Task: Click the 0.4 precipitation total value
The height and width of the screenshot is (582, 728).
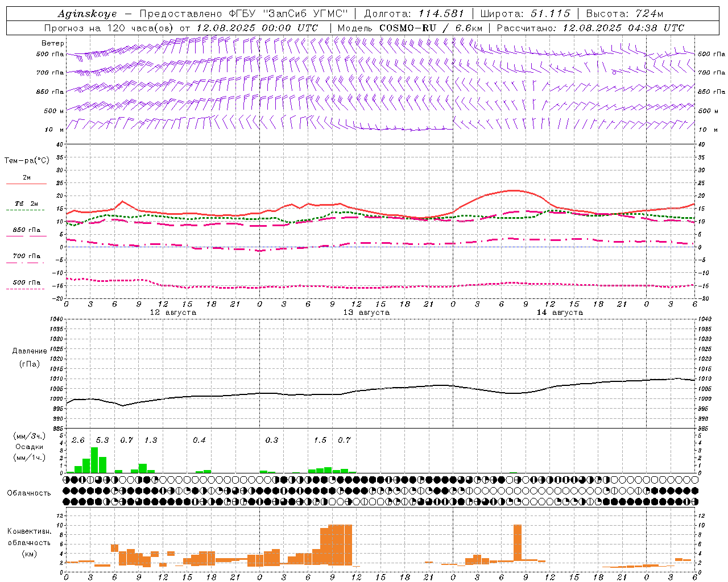Action: (199, 440)
